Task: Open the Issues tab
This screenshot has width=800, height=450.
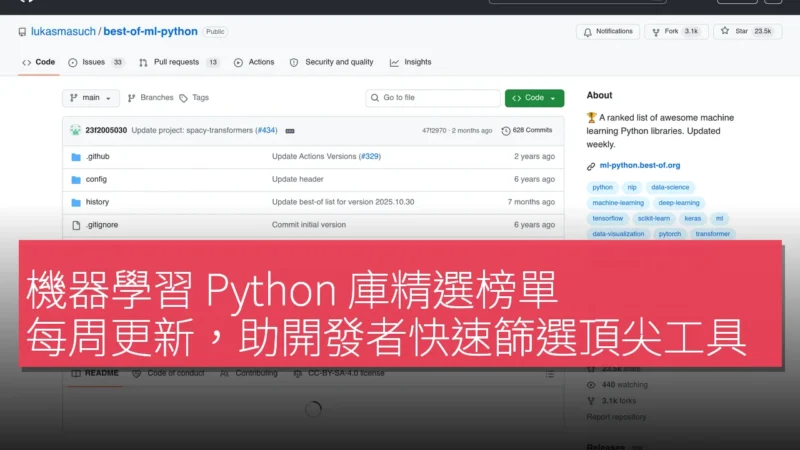Action: click(x=96, y=62)
